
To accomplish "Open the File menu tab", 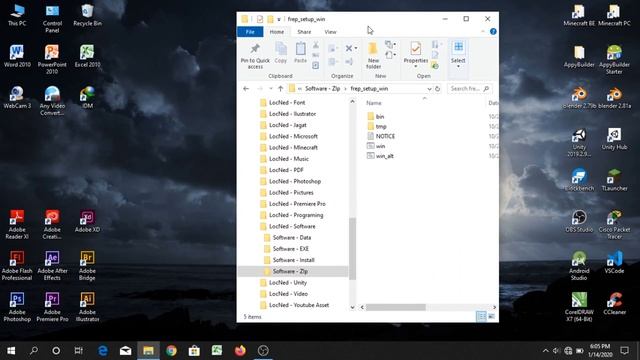I will (x=250, y=32).
